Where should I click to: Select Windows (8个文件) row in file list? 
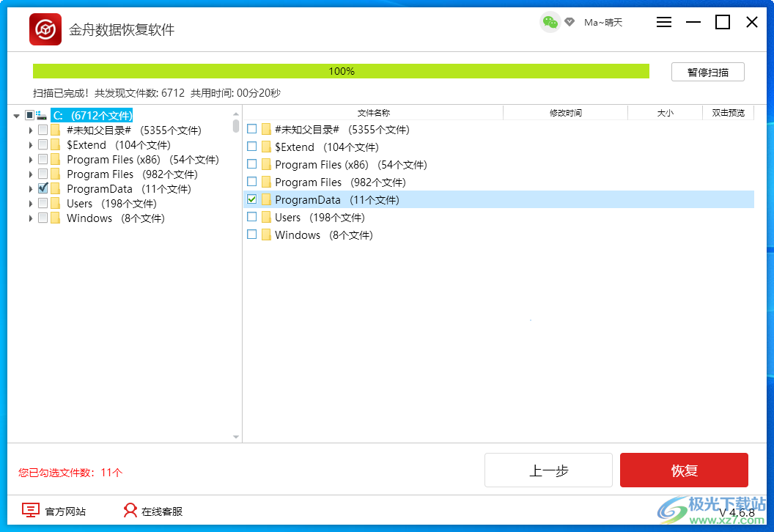(x=499, y=235)
